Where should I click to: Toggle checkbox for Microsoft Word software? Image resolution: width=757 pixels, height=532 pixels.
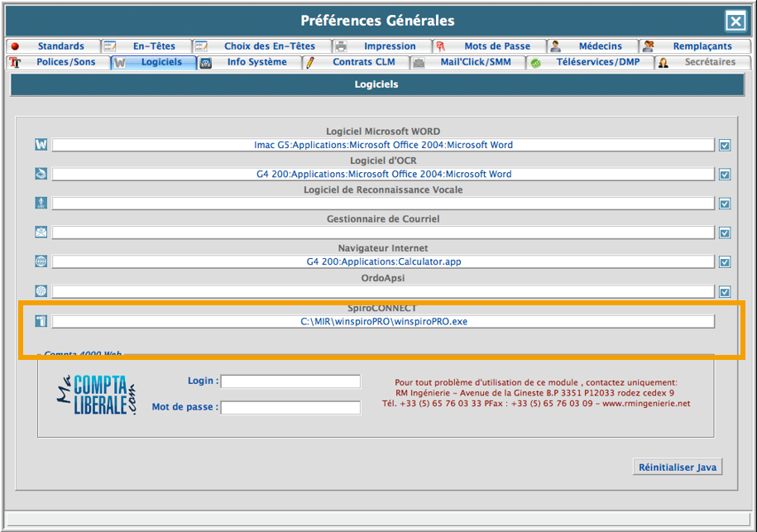725,146
